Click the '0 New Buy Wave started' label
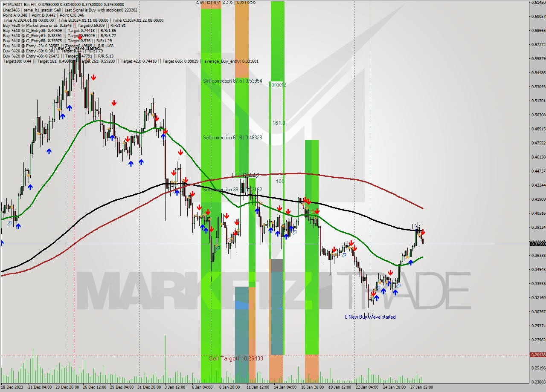Screen dimensions: 546x392 (x=370, y=317)
